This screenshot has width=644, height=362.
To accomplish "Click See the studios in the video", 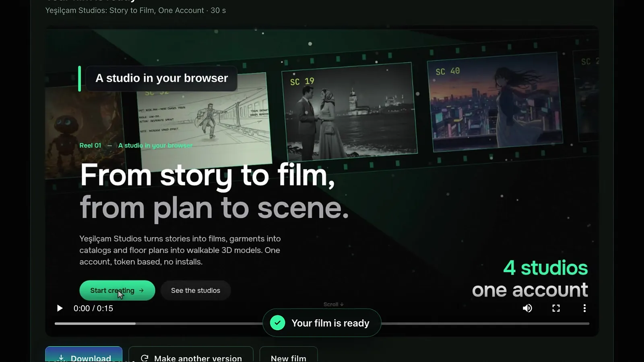I will pyautogui.click(x=196, y=290).
